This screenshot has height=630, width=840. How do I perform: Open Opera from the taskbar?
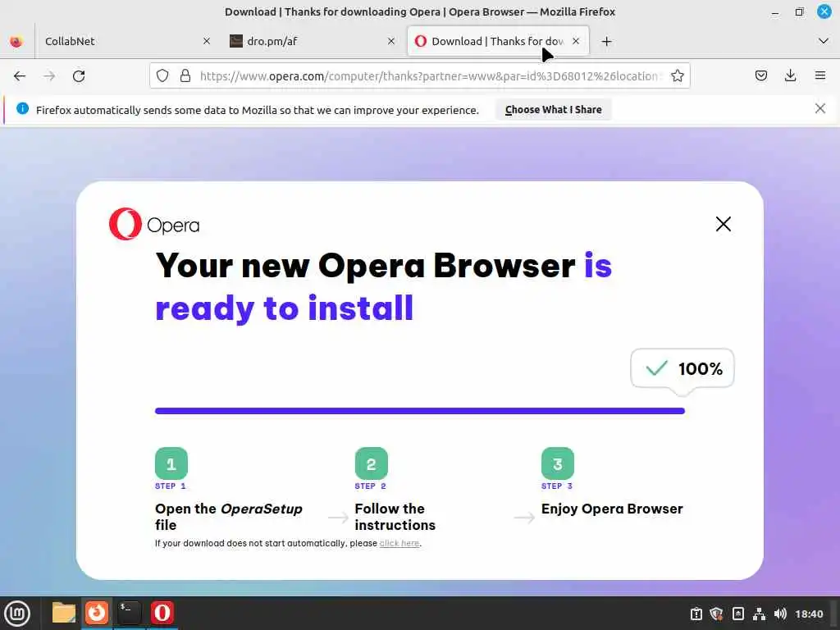pos(162,613)
